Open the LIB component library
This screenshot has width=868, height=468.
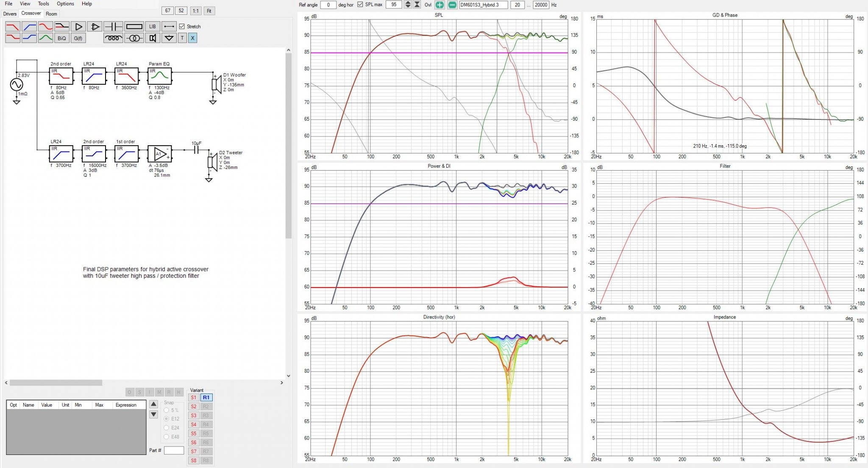point(153,27)
